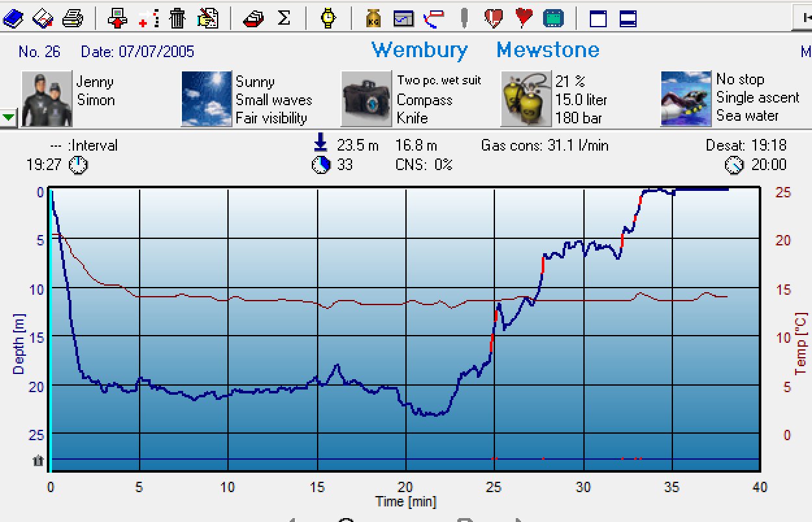Click the divers photo thumbnail
This screenshot has height=522, width=812.
tap(45, 98)
